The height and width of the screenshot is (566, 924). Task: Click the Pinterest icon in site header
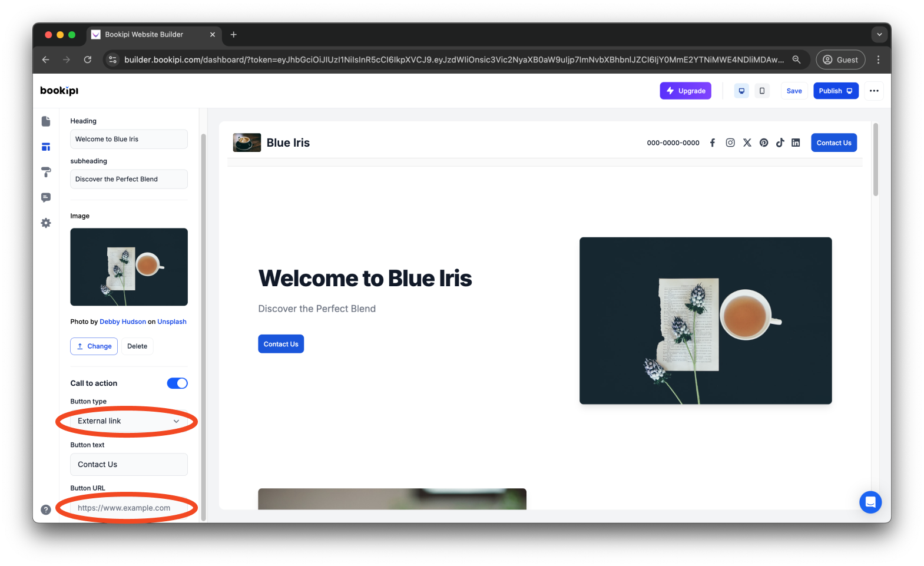764,143
